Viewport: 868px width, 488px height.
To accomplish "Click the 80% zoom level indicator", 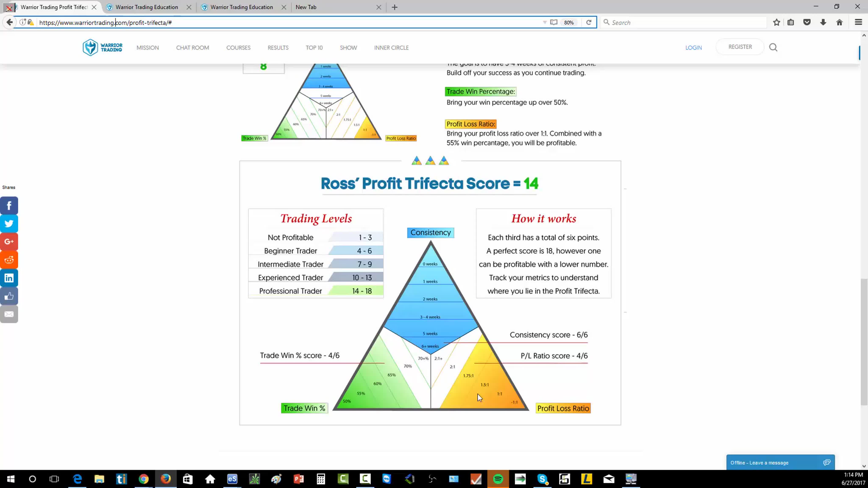I will [x=569, y=23].
